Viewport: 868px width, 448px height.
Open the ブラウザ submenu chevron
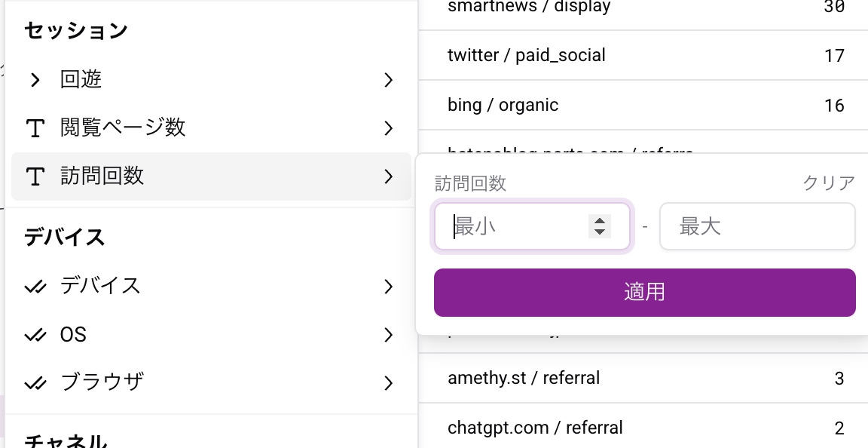[x=388, y=383]
